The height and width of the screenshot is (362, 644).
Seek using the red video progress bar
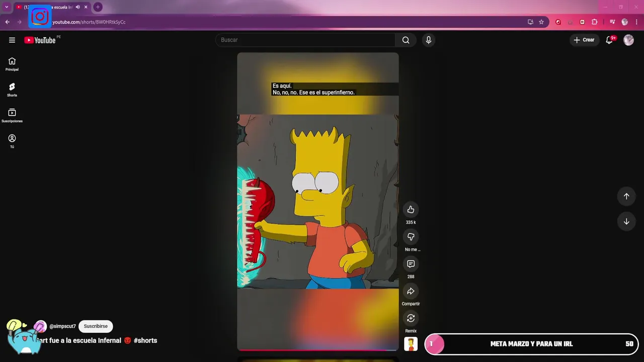click(318, 349)
